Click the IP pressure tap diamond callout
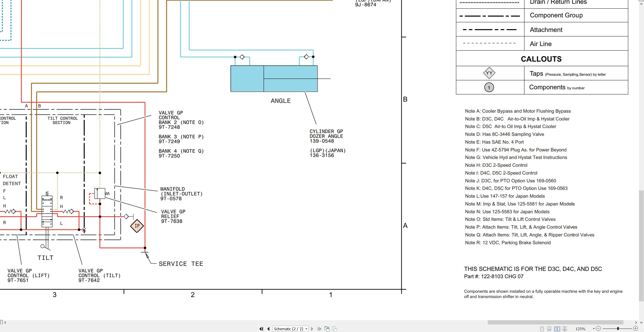 tap(137, 226)
